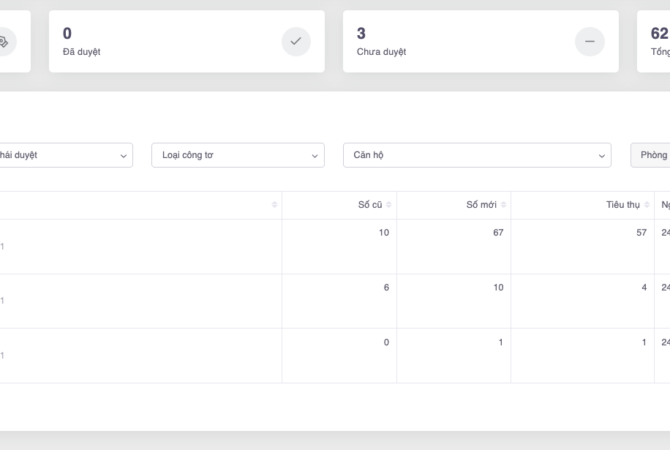Click the Số cũ column header
The image size is (670, 450).
[x=369, y=205]
